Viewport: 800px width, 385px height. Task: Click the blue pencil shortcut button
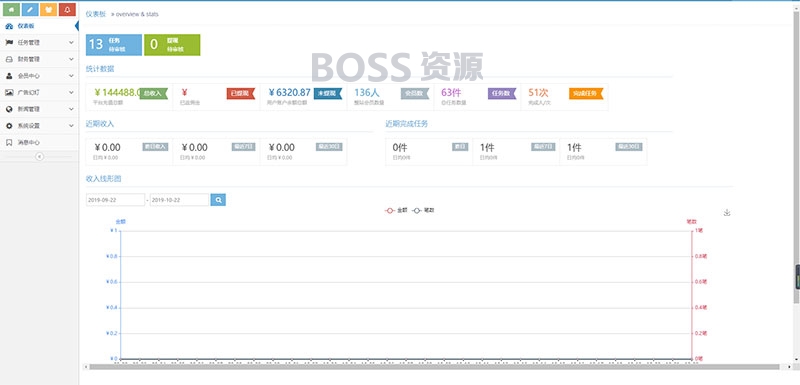(30, 9)
